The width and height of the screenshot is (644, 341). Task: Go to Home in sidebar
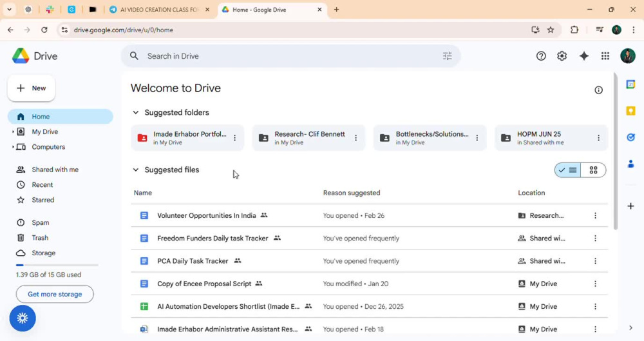(x=61, y=117)
